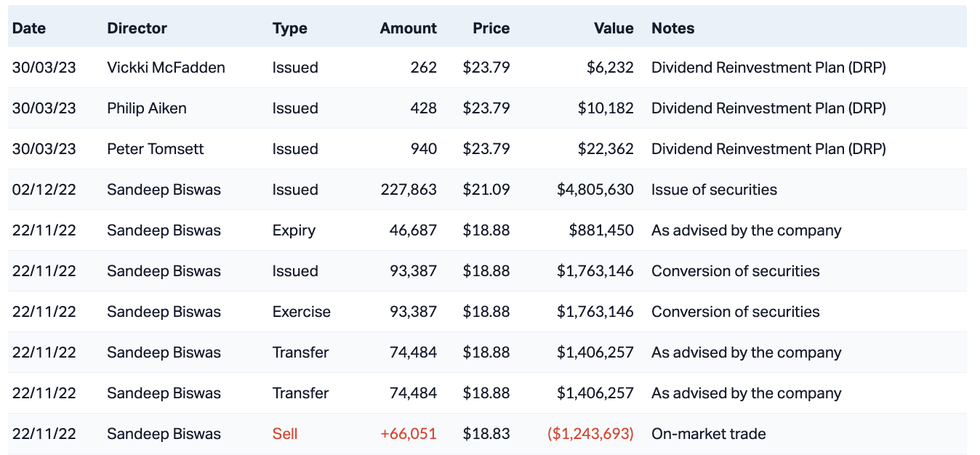Open Vickki McFadden director link
The width and height of the screenshot is (980, 455).
pos(166,68)
